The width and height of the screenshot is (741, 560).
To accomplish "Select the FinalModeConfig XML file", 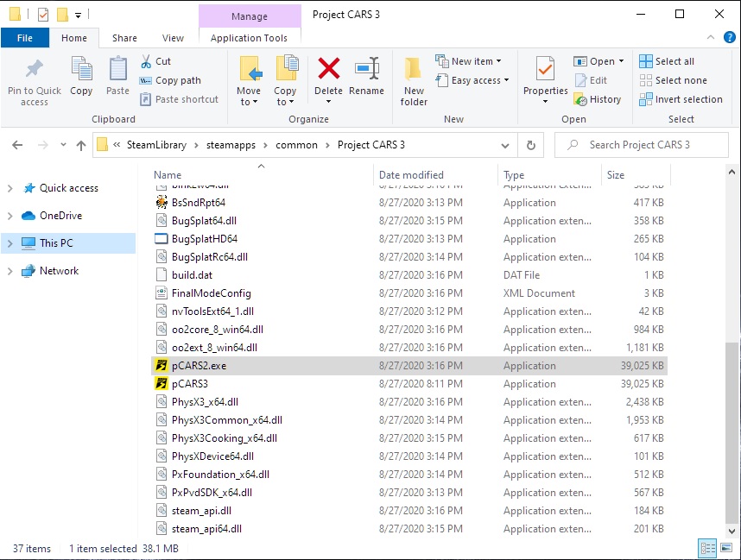I will click(409, 293).
